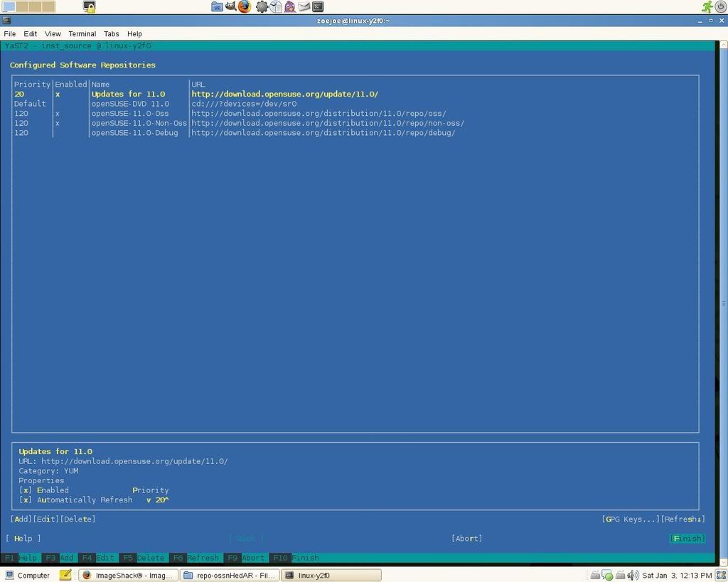Click the F4 Edit function key label
Viewport: 728px width, 582px height.
click(96, 557)
